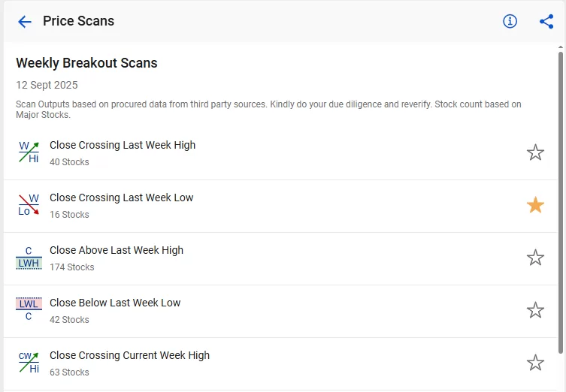This screenshot has width=566, height=392.
Task: Click the 174 Stocks count text
Action: point(72,267)
